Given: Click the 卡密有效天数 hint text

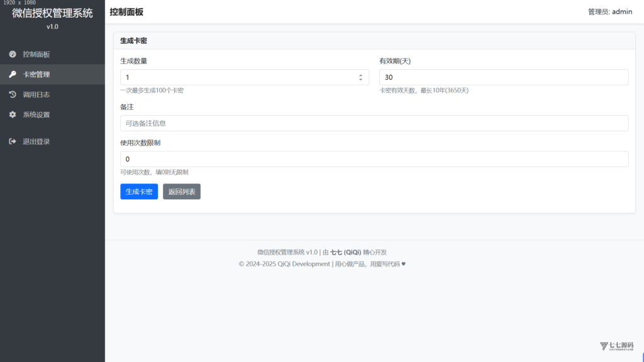Looking at the screenshot, I should click(x=424, y=90).
